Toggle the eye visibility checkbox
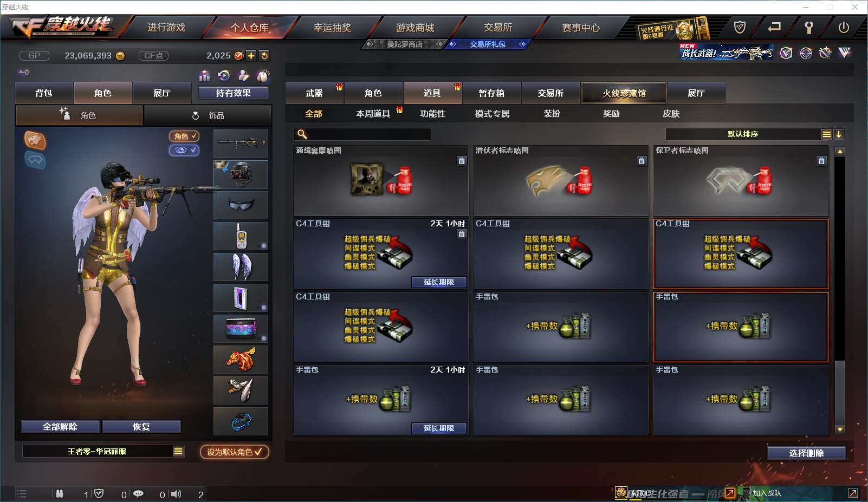This screenshot has height=502, width=868. 184,150
